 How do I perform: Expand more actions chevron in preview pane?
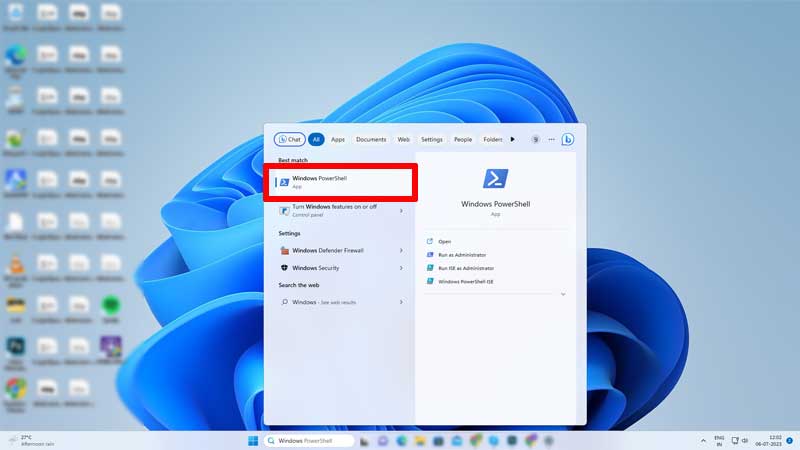tap(563, 294)
